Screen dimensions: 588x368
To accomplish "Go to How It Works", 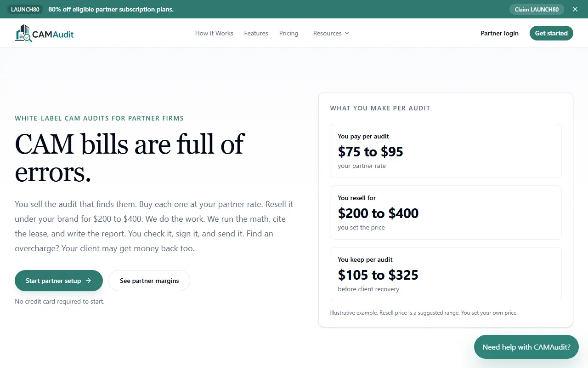I will pyautogui.click(x=214, y=33).
